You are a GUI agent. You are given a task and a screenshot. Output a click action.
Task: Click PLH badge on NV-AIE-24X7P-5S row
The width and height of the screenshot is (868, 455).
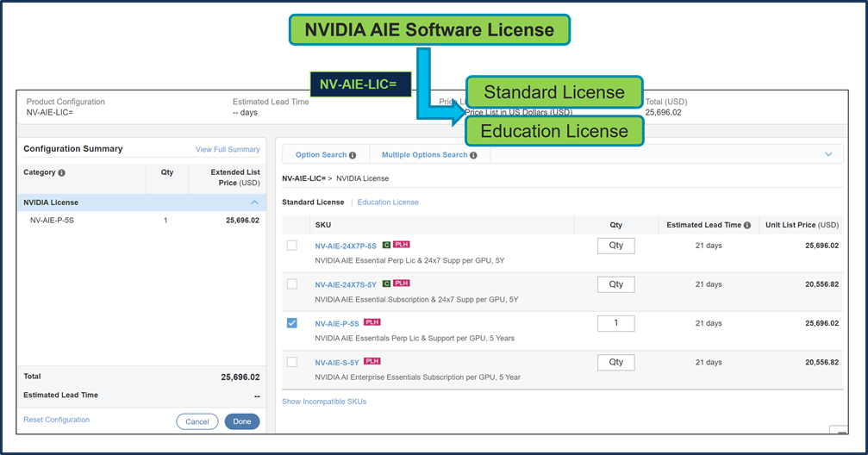402,245
